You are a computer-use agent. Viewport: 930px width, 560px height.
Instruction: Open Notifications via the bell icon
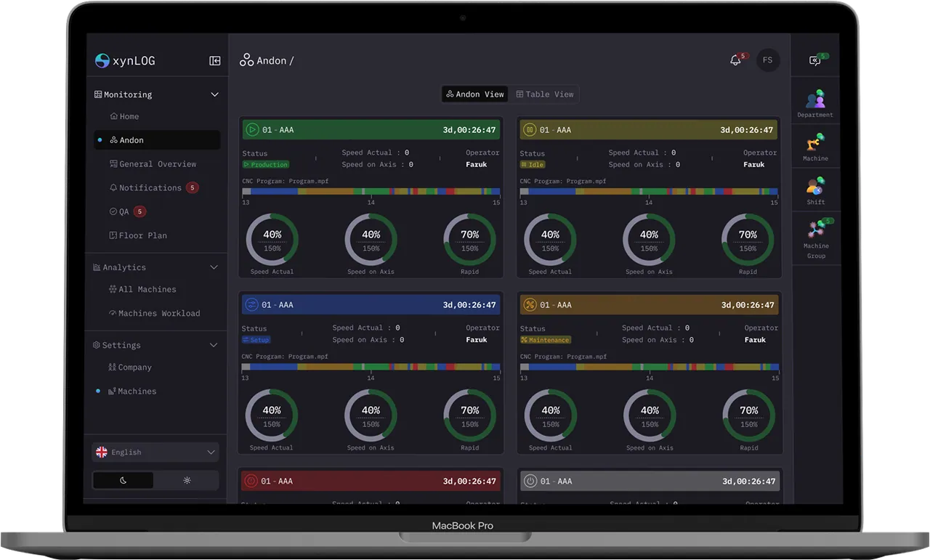[x=735, y=60]
